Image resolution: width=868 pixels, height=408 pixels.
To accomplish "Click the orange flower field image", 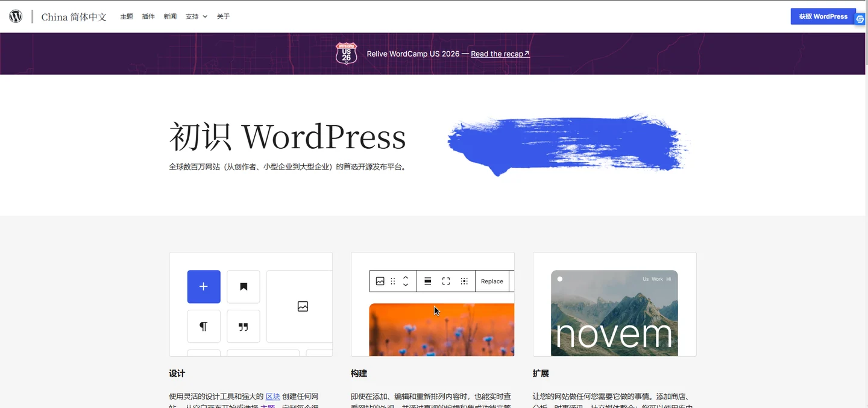I will [x=441, y=330].
